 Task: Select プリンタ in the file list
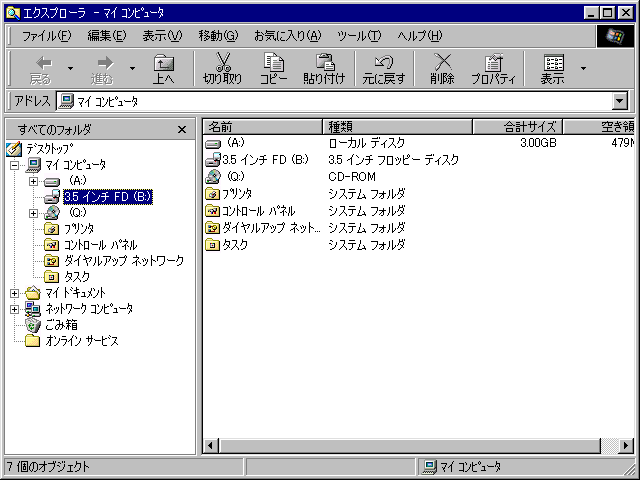click(237, 194)
